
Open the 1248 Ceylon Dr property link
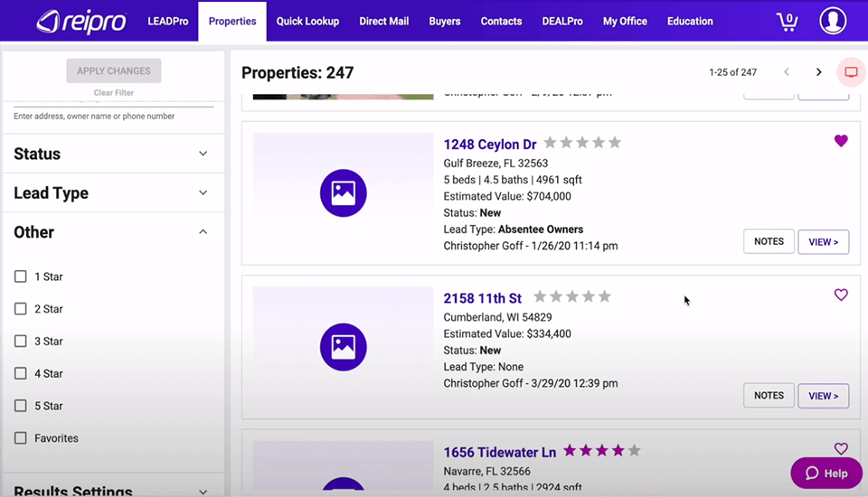[x=490, y=145]
